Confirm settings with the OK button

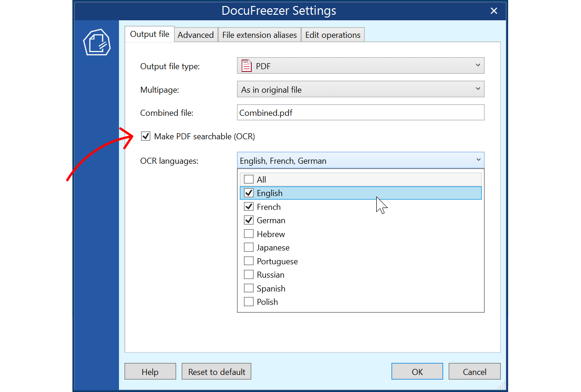click(417, 372)
